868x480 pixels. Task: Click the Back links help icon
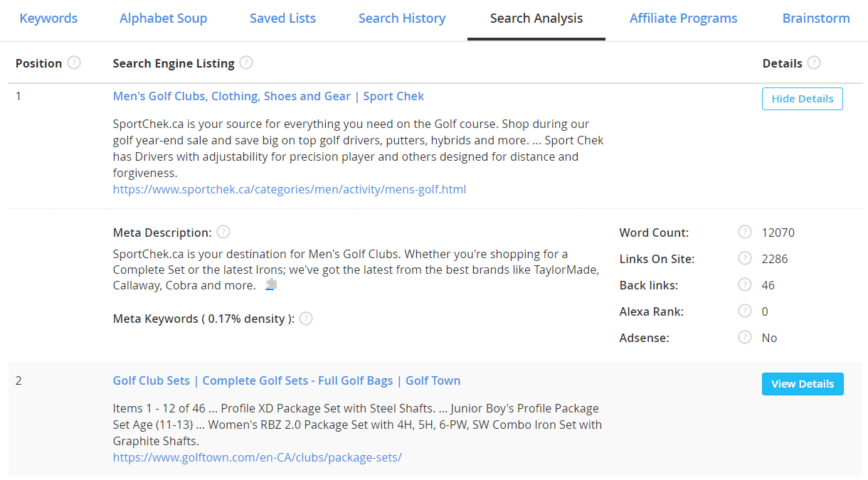tap(745, 284)
